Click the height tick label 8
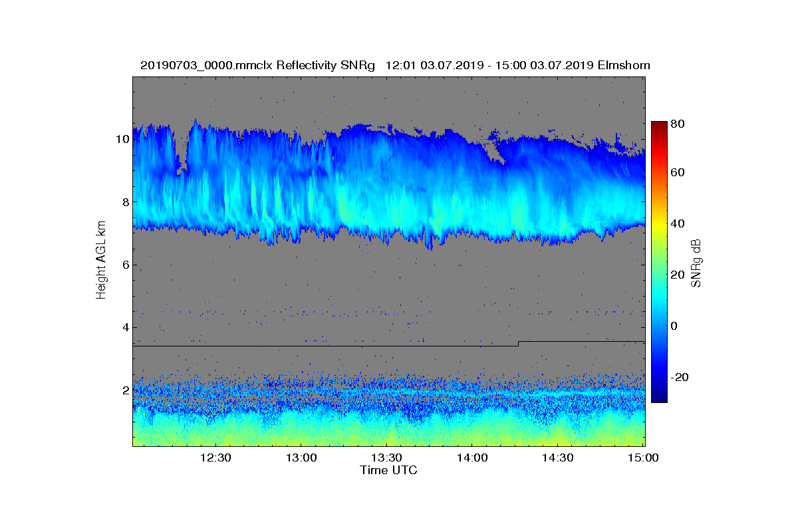This screenshot has height=532, width=798. coord(126,201)
